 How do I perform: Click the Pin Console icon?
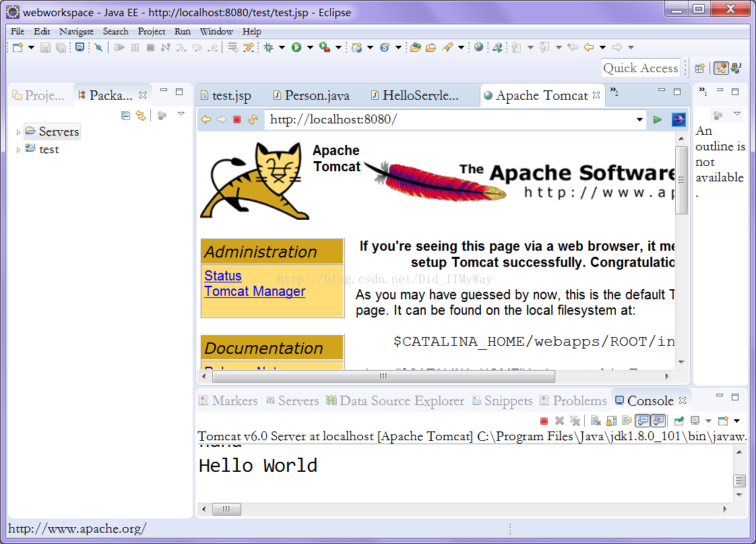[x=679, y=421]
